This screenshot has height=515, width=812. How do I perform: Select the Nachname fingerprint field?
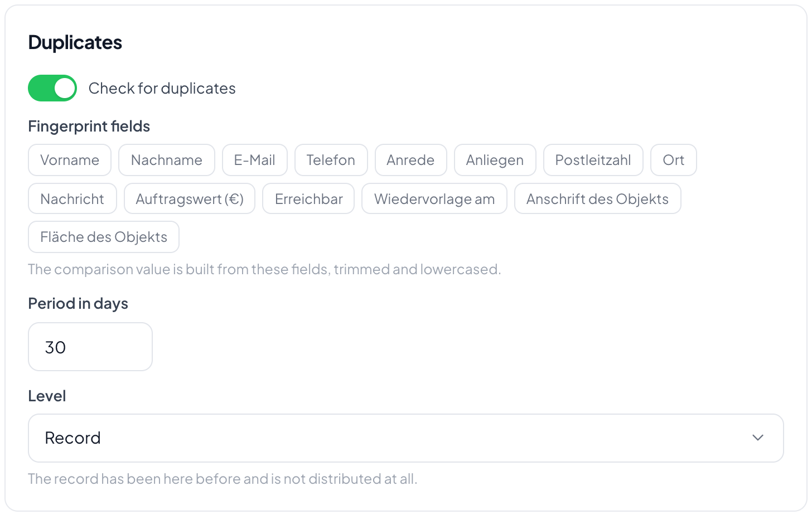(167, 160)
